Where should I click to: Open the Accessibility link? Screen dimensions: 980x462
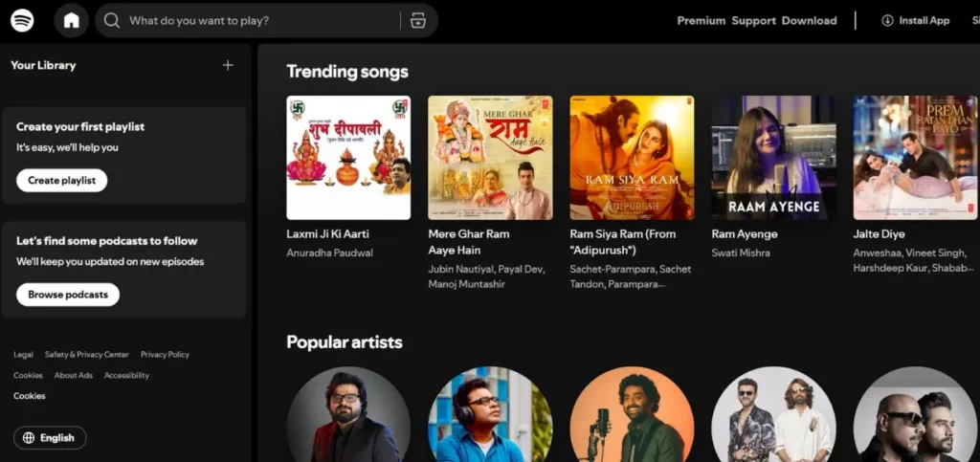pyautogui.click(x=126, y=375)
